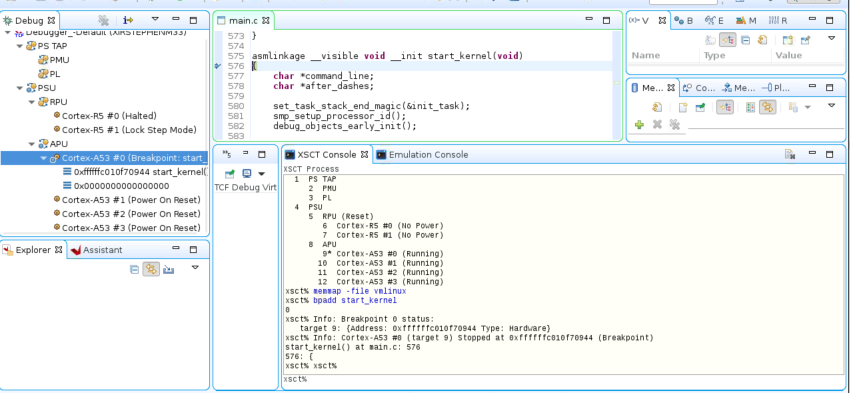Select the XSCT Console tab
Viewport: 850px width, 393px height.
(x=326, y=154)
